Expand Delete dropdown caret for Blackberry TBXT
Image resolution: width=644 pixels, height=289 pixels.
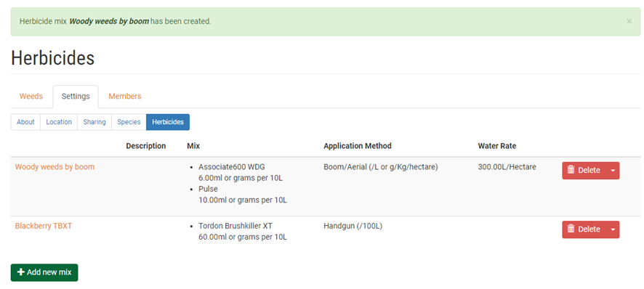click(613, 230)
